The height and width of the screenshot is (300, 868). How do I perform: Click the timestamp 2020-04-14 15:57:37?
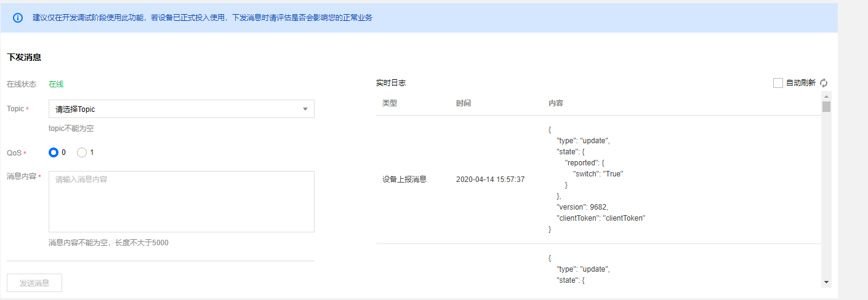490,180
